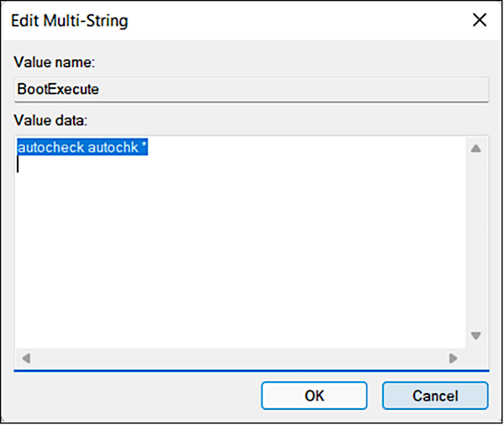Click the horizontal scrollbar track
Viewport: 504px width, 425px height.
(239, 358)
